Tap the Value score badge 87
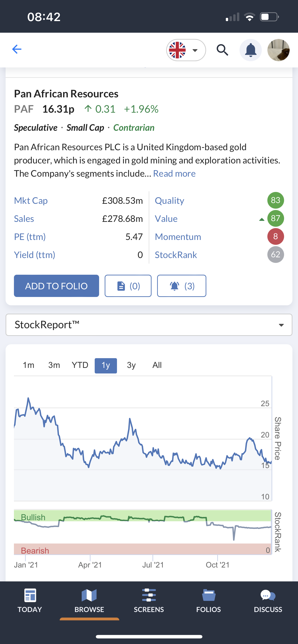This screenshot has width=298, height=644. [x=275, y=218]
